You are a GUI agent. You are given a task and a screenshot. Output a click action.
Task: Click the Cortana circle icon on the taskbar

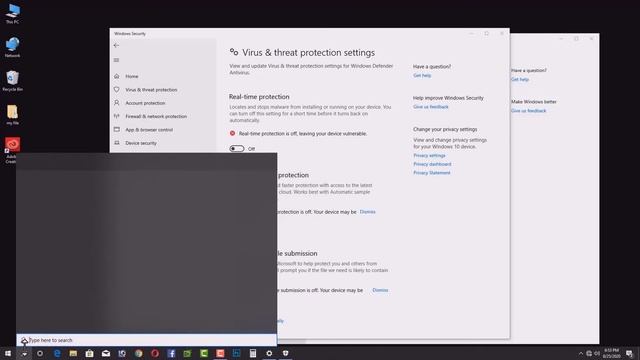click(x=40, y=353)
